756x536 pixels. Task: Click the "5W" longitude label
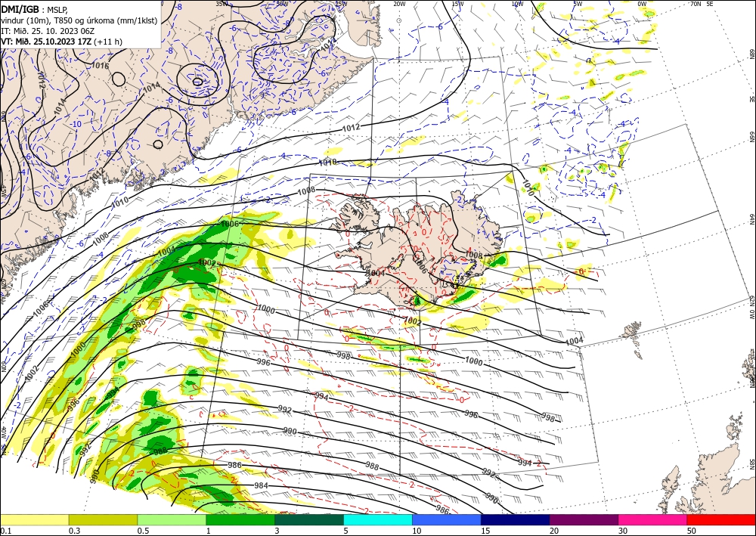578,4
